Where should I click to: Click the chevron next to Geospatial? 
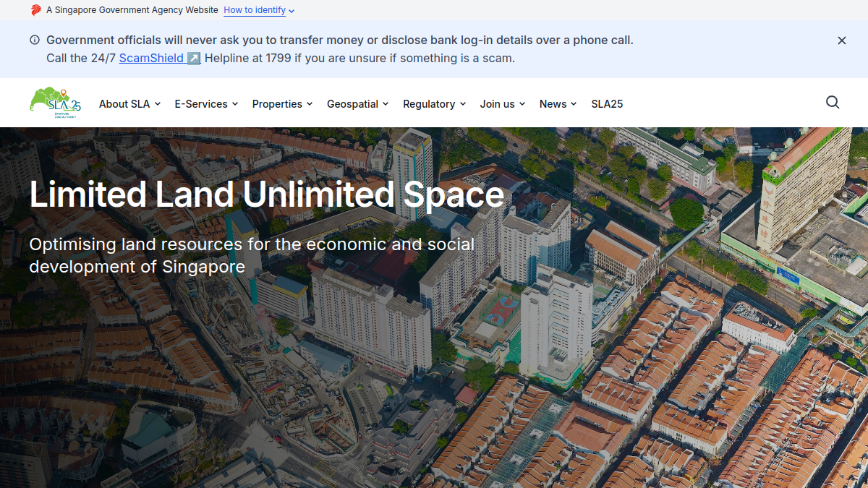coord(386,104)
